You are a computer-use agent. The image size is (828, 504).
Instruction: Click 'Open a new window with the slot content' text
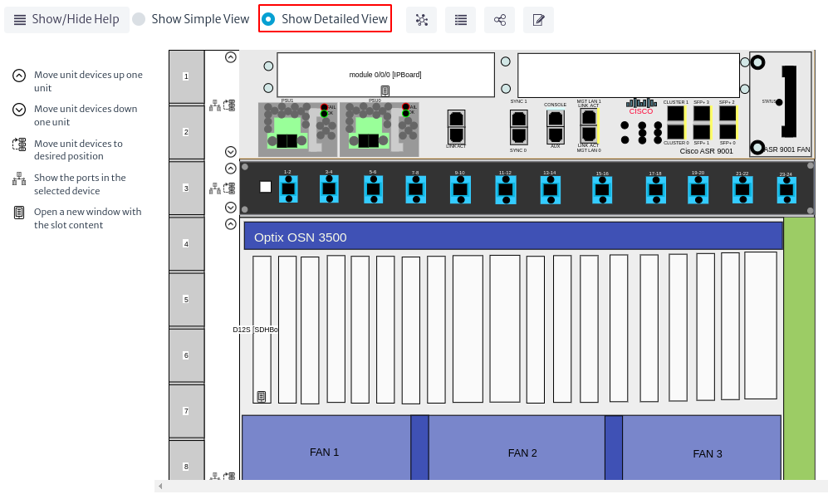click(88, 218)
